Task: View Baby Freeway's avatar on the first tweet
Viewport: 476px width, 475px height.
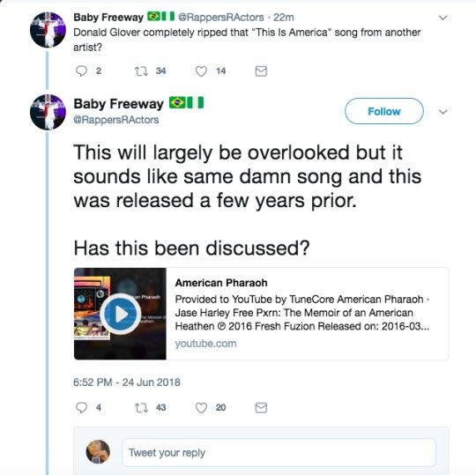Action: click(48, 30)
